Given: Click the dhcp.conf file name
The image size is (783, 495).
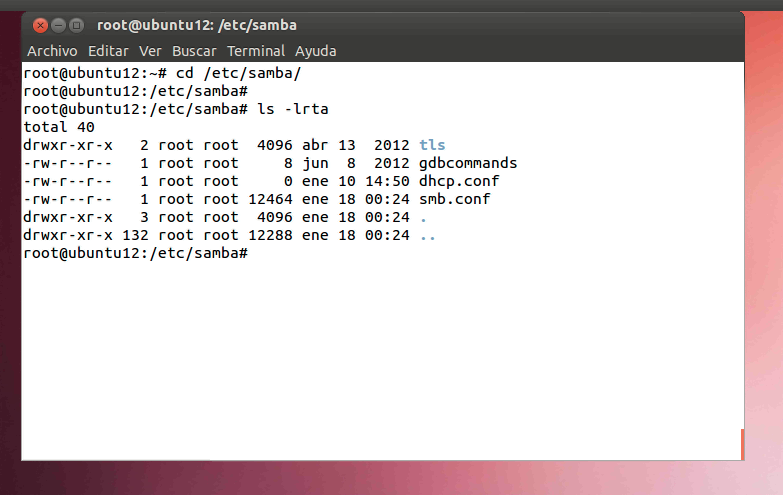Looking at the screenshot, I should [459, 181].
